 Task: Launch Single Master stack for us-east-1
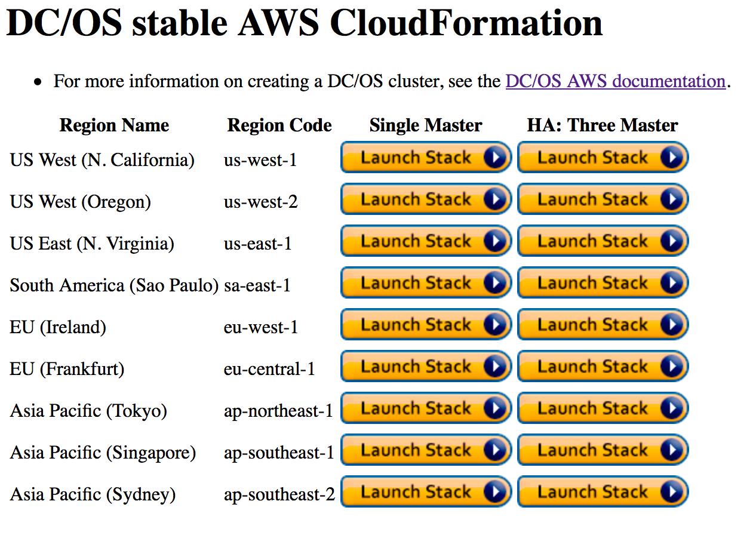(x=426, y=241)
